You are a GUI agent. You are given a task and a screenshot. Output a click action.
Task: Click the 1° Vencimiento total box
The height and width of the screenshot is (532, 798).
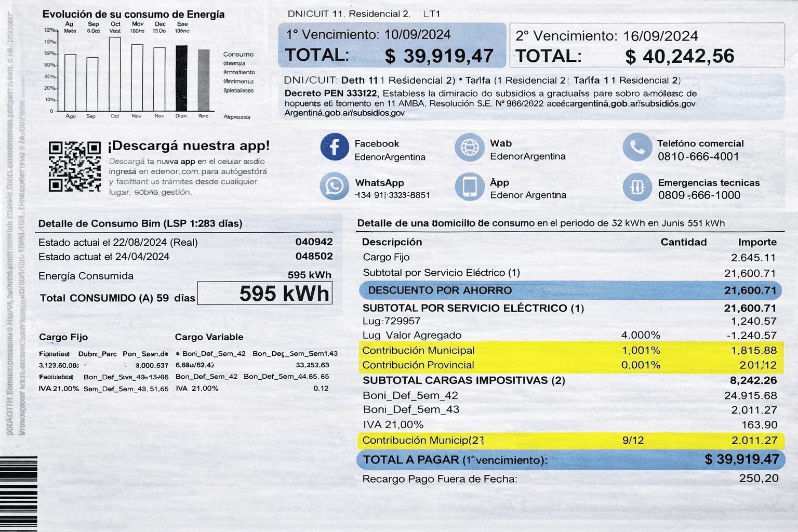coord(392,45)
